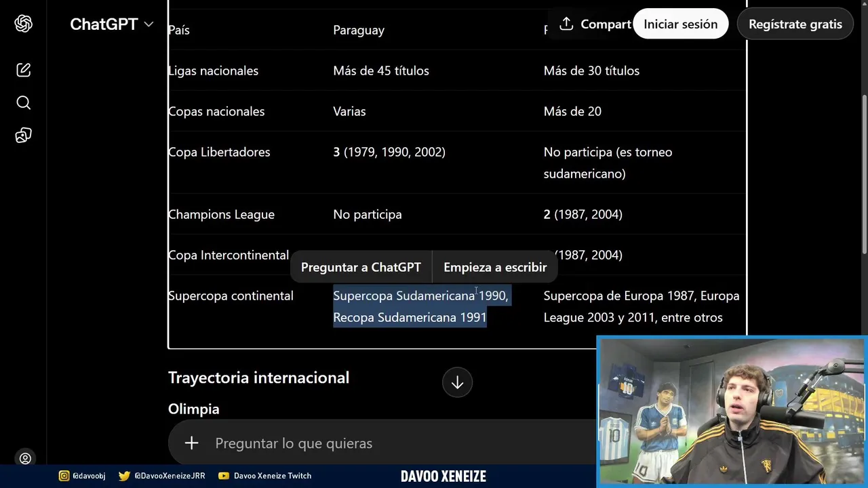Click the 'Supercopa continental' row label
This screenshot has height=488, width=868.
231,296
